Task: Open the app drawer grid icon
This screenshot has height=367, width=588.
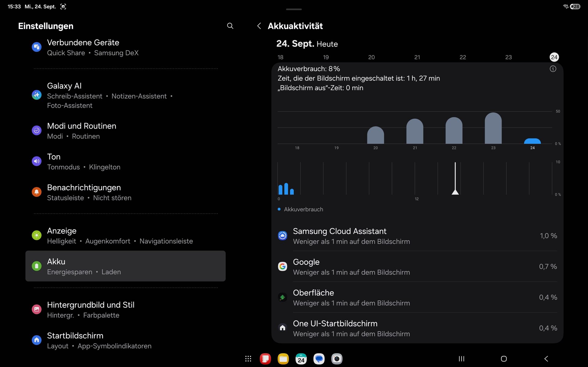Action: coord(248,359)
